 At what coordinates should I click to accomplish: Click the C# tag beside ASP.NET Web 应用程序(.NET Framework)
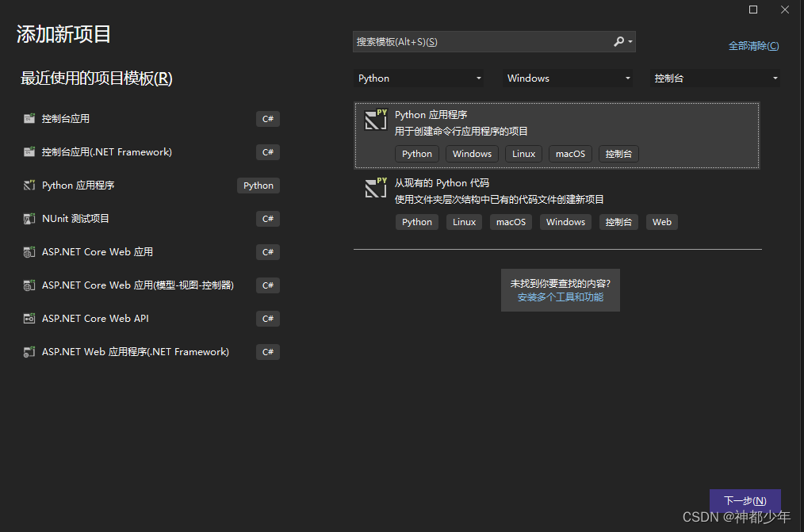(x=268, y=352)
